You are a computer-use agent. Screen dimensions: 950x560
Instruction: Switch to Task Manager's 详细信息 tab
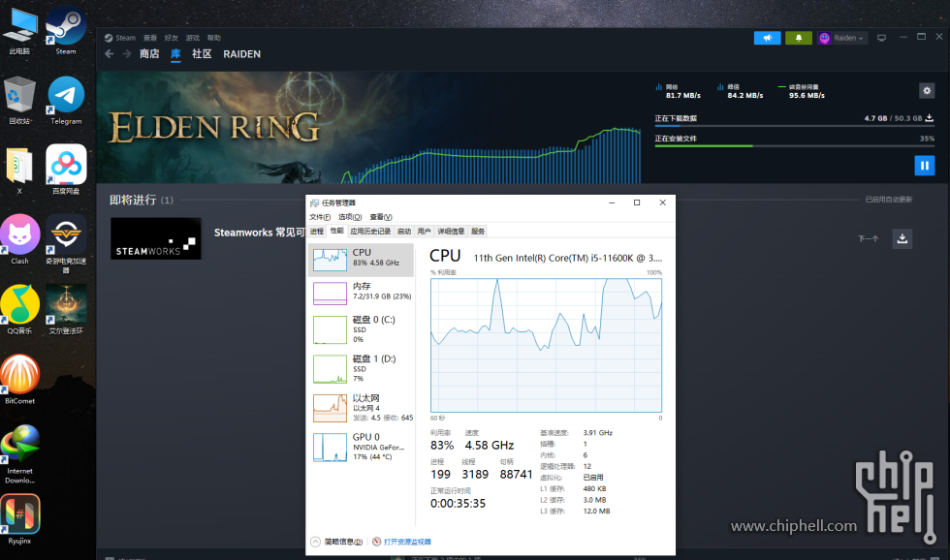[x=451, y=232]
